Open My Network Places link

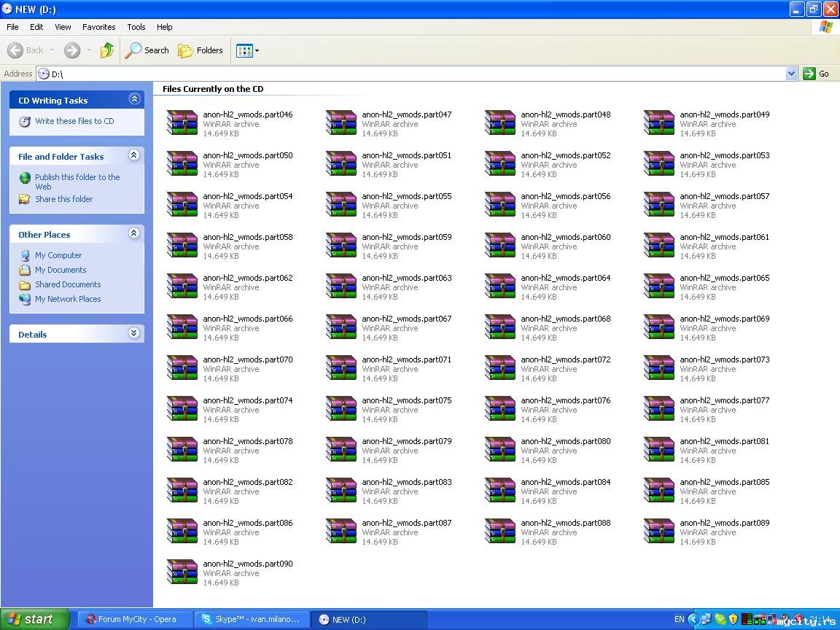coord(68,299)
